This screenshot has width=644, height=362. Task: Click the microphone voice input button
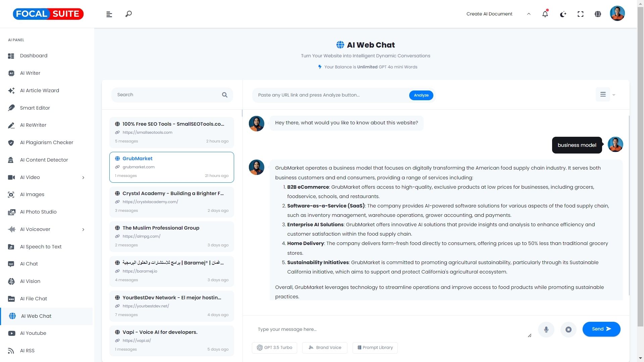click(x=546, y=329)
